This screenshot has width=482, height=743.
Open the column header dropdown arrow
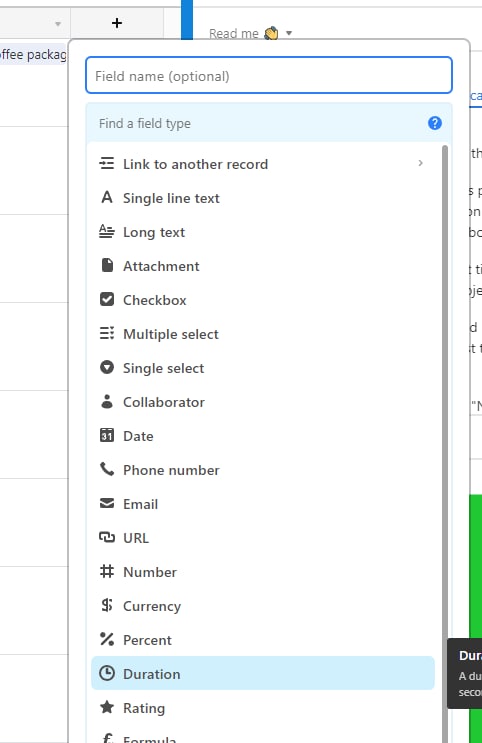pyautogui.click(x=58, y=24)
